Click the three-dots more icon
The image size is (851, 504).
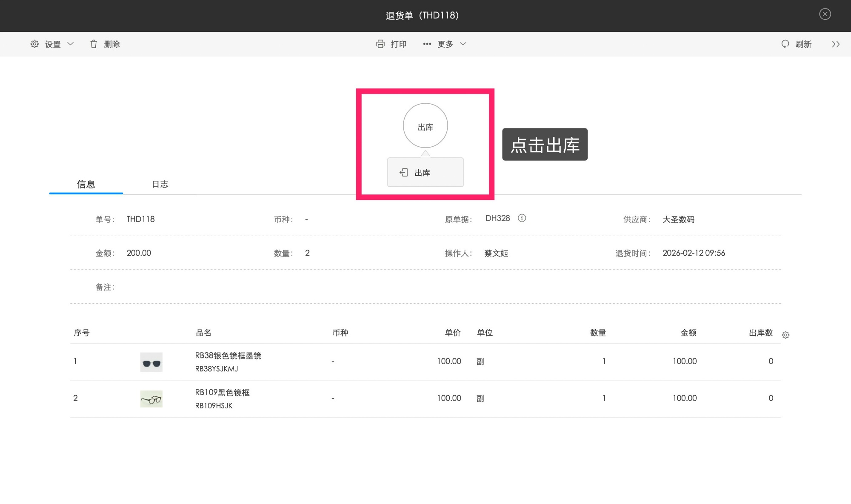(x=427, y=44)
